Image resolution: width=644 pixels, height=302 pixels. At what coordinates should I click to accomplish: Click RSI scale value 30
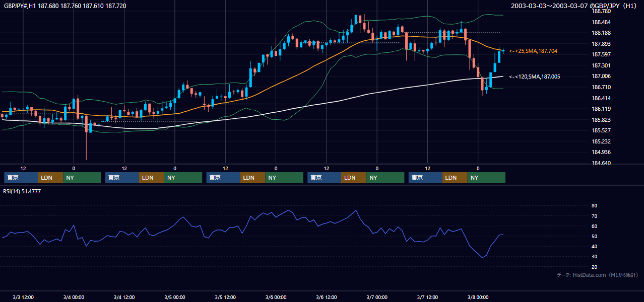tap(595, 257)
